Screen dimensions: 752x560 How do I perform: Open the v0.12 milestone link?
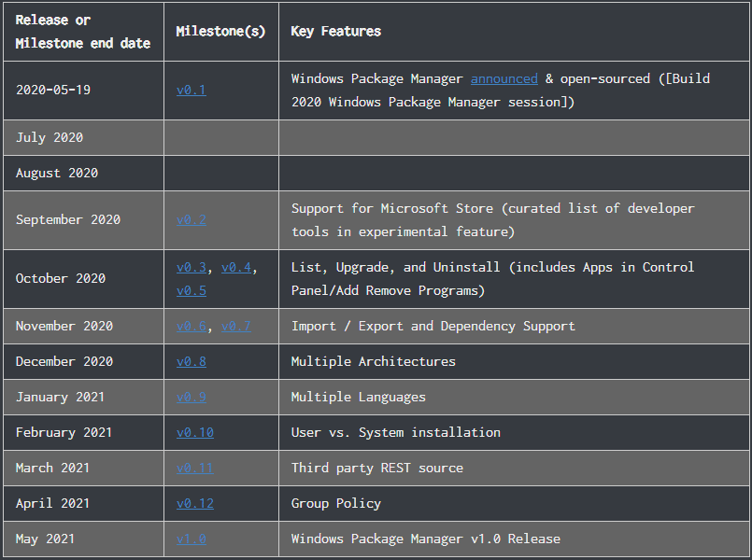click(x=195, y=503)
